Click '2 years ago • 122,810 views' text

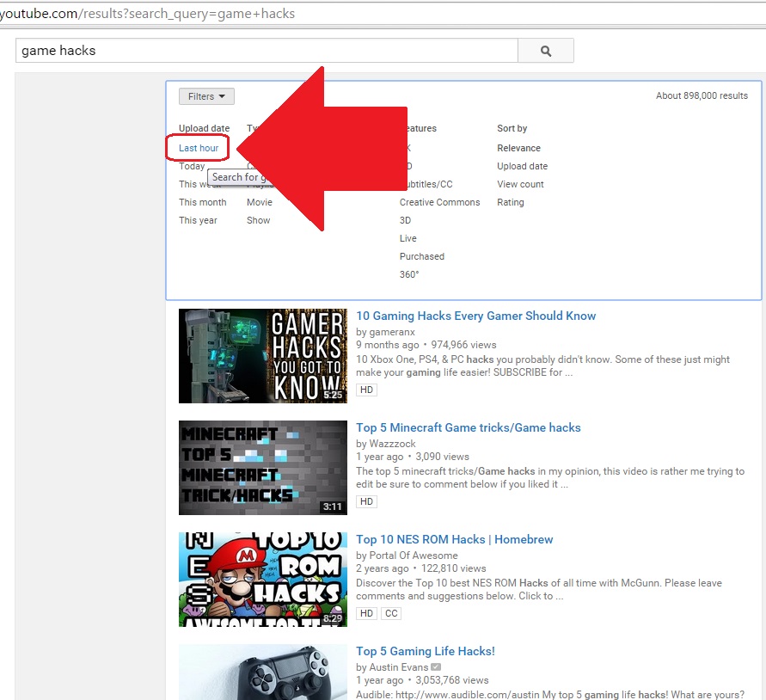tap(421, 568)
